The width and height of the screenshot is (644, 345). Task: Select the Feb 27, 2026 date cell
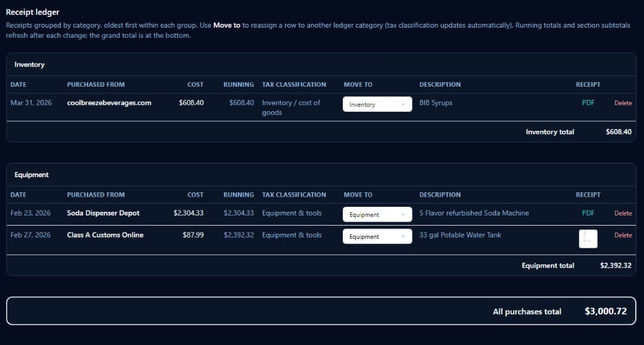coord(30,235)
